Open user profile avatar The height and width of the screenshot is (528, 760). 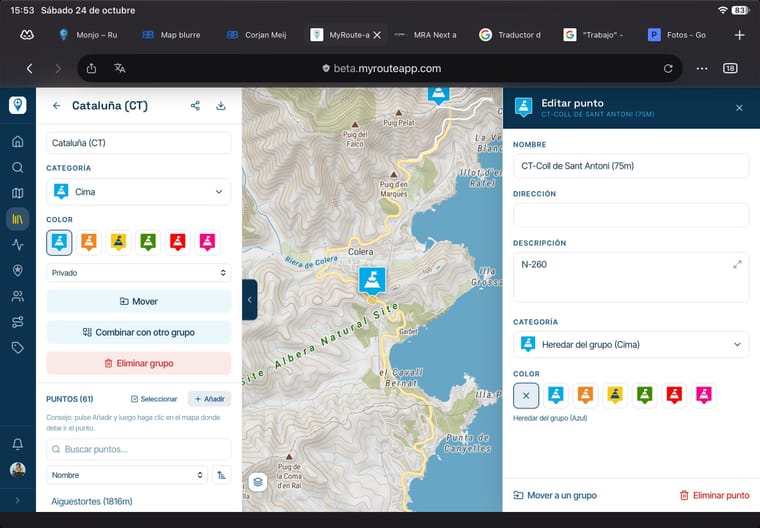click(x=17, y=469)
